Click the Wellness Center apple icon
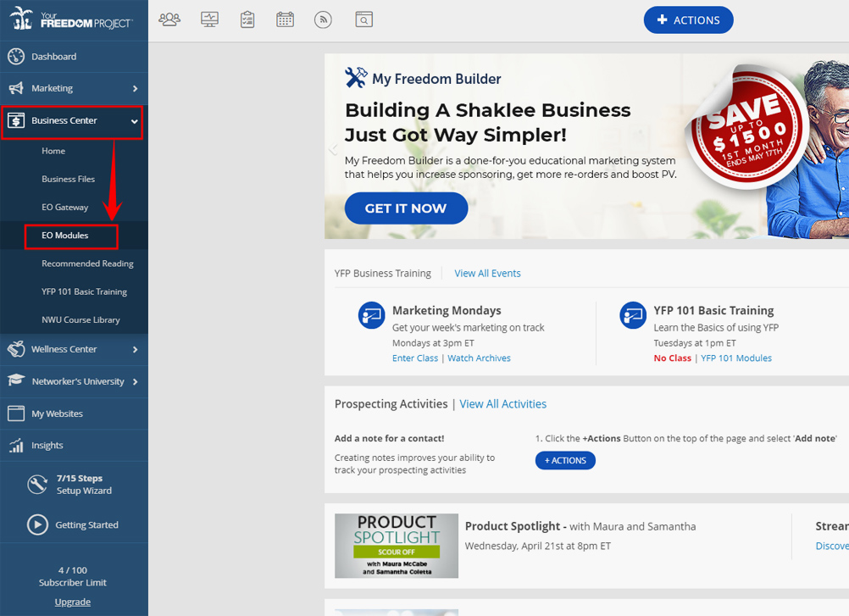 [16, 349]
